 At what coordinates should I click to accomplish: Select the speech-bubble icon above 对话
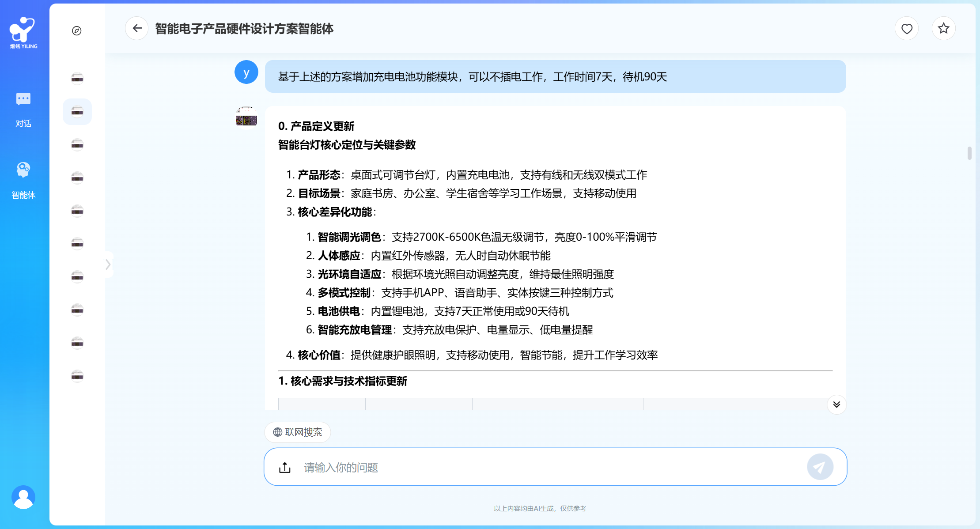click(23, 99)
